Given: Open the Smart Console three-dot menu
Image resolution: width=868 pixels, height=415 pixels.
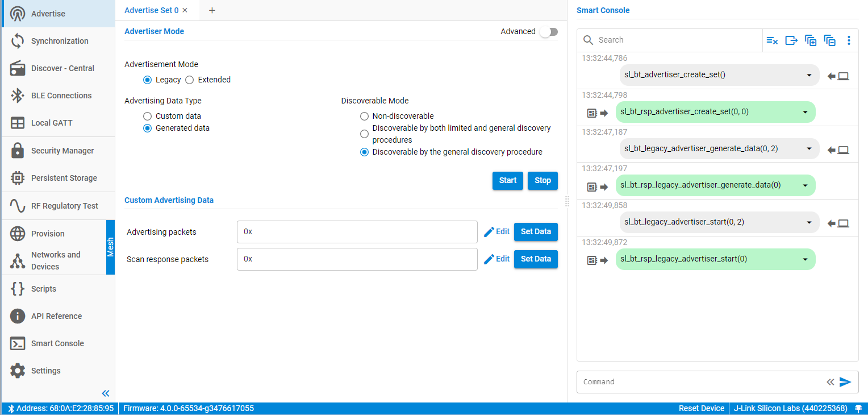Looking at the screenshot, I should [x=849, y=40].
